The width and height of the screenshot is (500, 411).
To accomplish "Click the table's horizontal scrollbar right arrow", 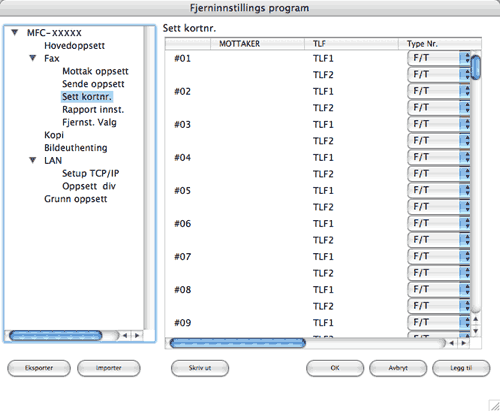I will [x=463, y=343].
